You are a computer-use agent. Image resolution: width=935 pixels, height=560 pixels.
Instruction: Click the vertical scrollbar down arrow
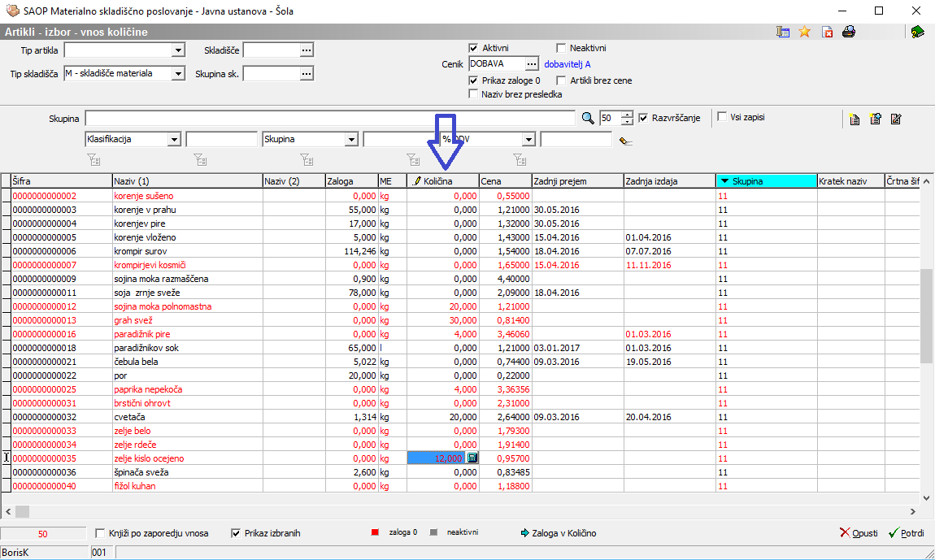pyautogui.click(x=926, y=497)
